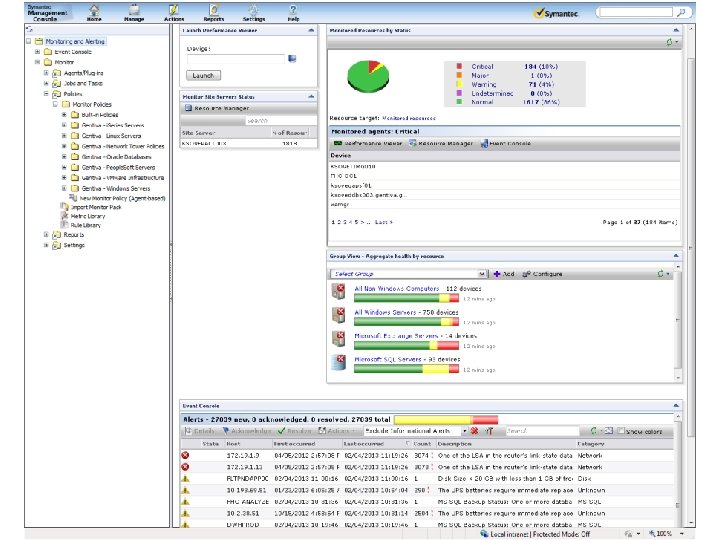Click the export icon beside Show colors
Screen dimensions: 720x540
[x=608, y=431]
